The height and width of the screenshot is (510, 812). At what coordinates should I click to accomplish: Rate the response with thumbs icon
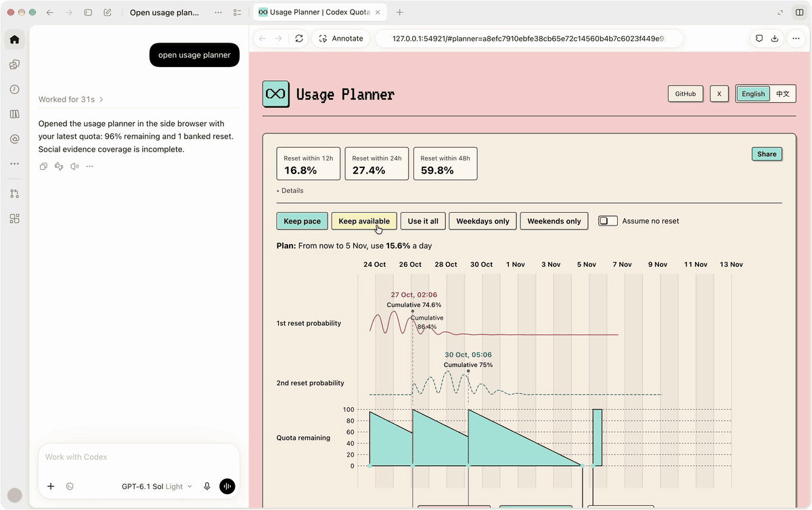point(59,166)
